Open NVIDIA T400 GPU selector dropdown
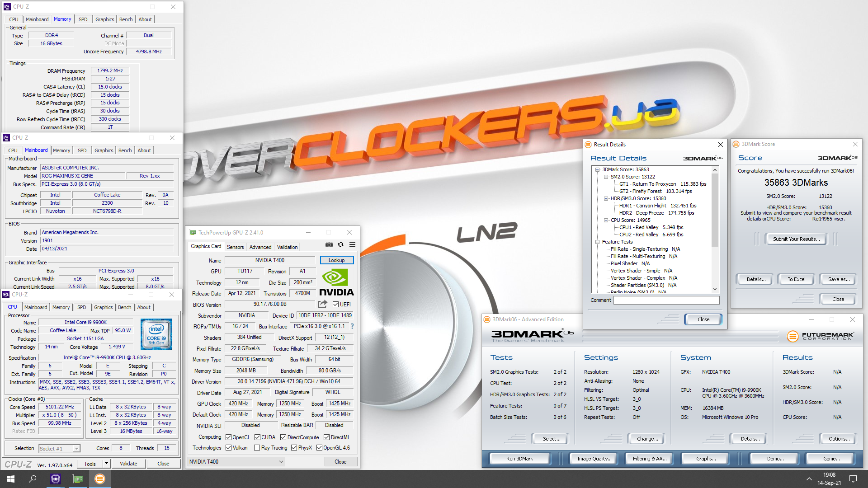868x488 pixels. [236, 462]
